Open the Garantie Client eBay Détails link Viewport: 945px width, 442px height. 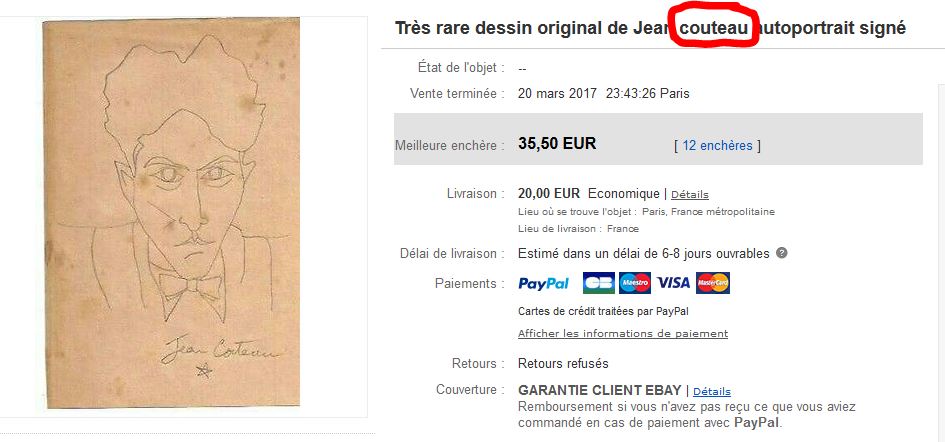pyautogui.click(x=712, y=391)
